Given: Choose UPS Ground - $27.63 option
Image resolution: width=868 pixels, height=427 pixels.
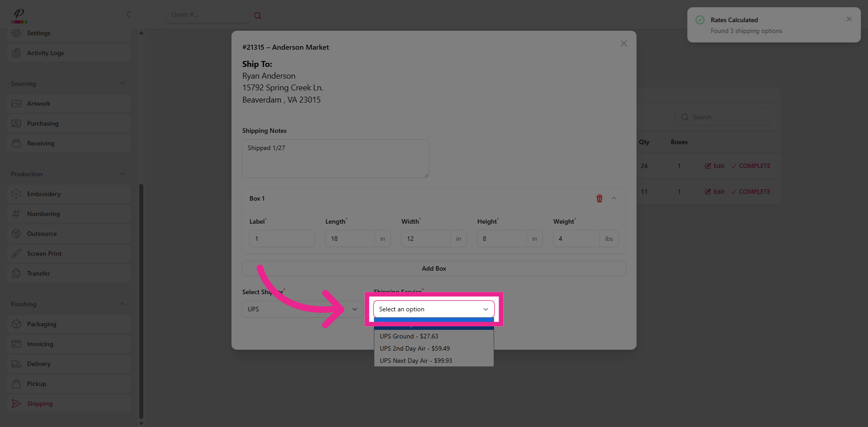Looking at the screenshot, I should 409,336.
